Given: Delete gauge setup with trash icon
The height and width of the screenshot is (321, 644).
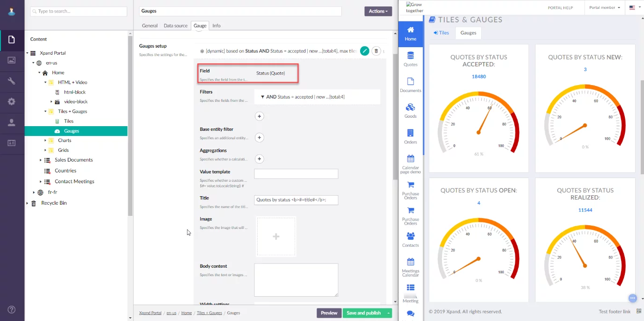Looking at the screenshot, I should pos(376,51).
